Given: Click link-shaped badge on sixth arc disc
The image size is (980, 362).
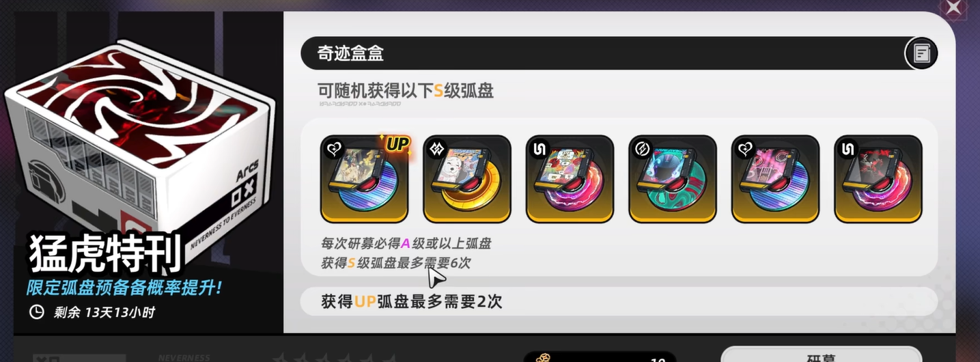Looking at the screenshot, I should coord(848,148).
